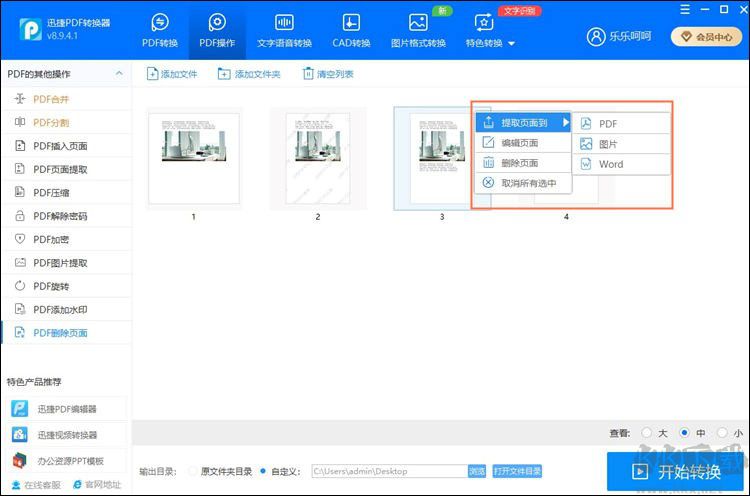Click the 打开文件目录 button
Image resolution: width=750 pixels, height=496 pixels.
click(517, 471)
